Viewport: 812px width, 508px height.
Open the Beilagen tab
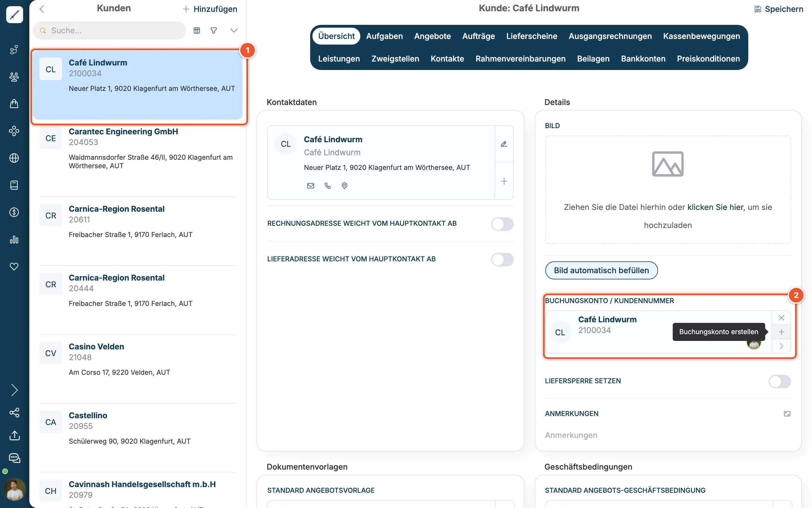tap(593, 59)
